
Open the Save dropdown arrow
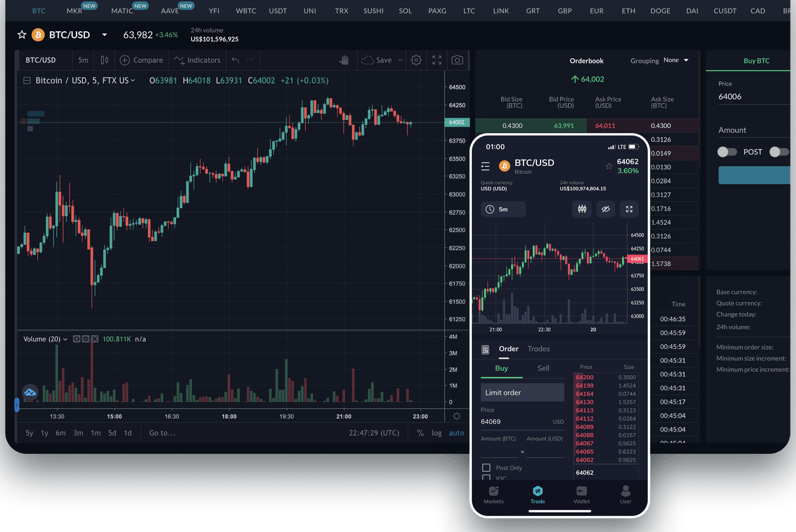coord(400,60)
